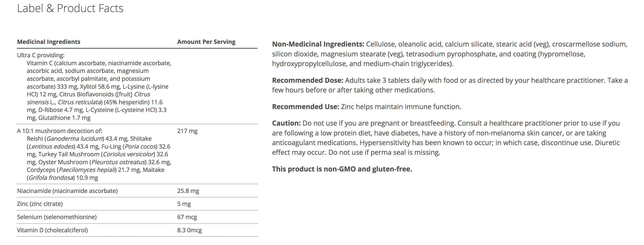Screen dimensions: 644x245
Task: Click the 5 mg zinc amount
Action: (184, 204)
